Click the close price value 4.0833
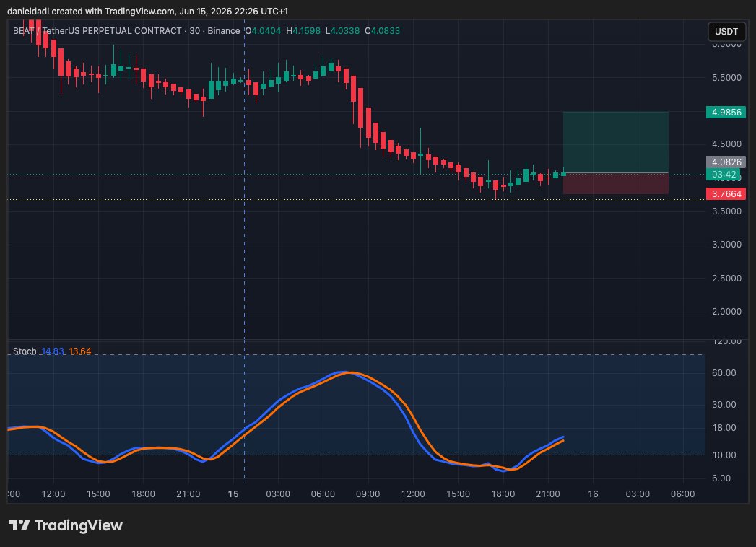Image resolution: width=756 pixels, height=547 pixels. [x=386, y=31]
